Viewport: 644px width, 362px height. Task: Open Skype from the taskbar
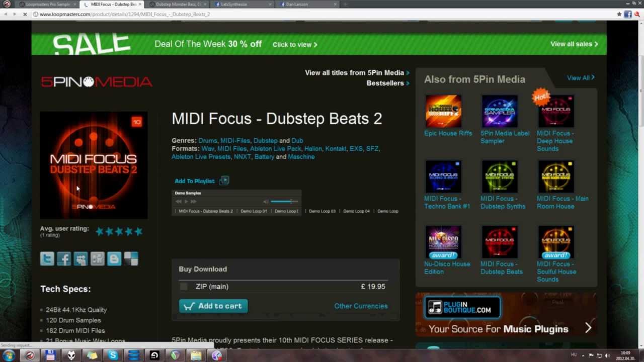coord(113,355)
